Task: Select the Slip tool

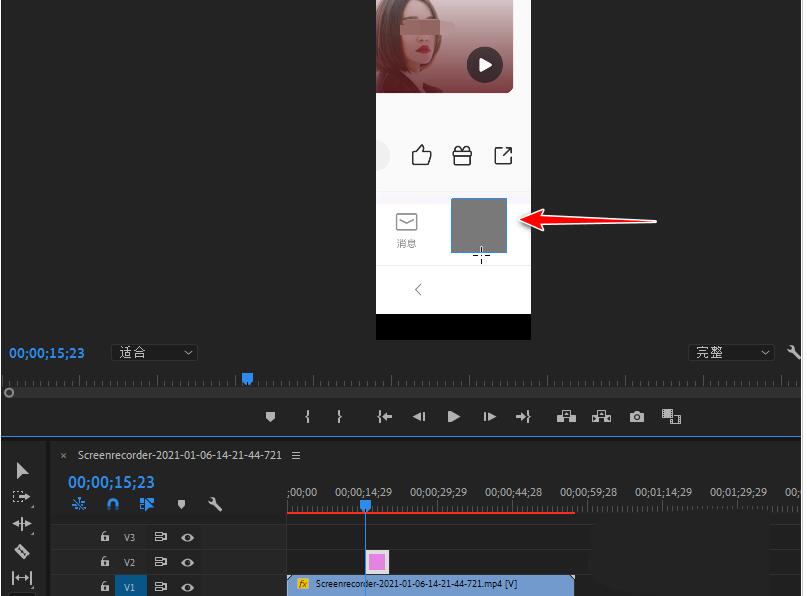Action: point(23,577)
